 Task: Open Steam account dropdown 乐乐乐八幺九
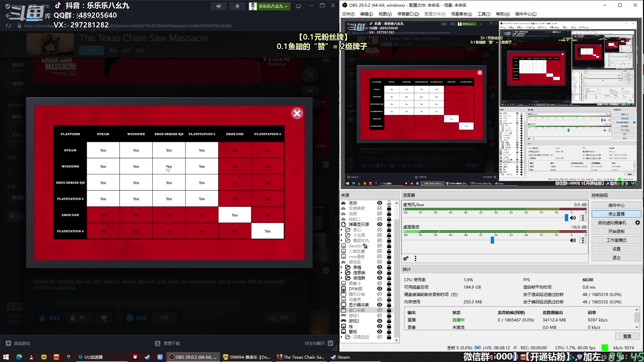(x=269, y=6)
